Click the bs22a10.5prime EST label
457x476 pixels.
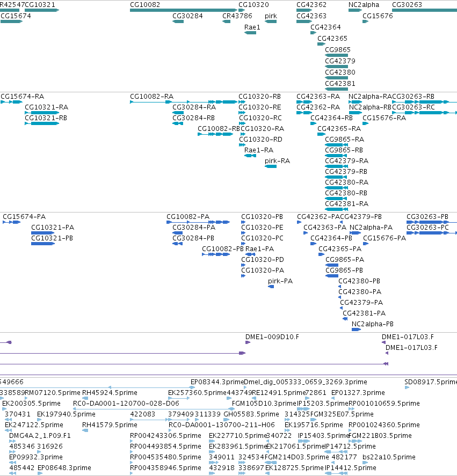(x=389, y=457)
